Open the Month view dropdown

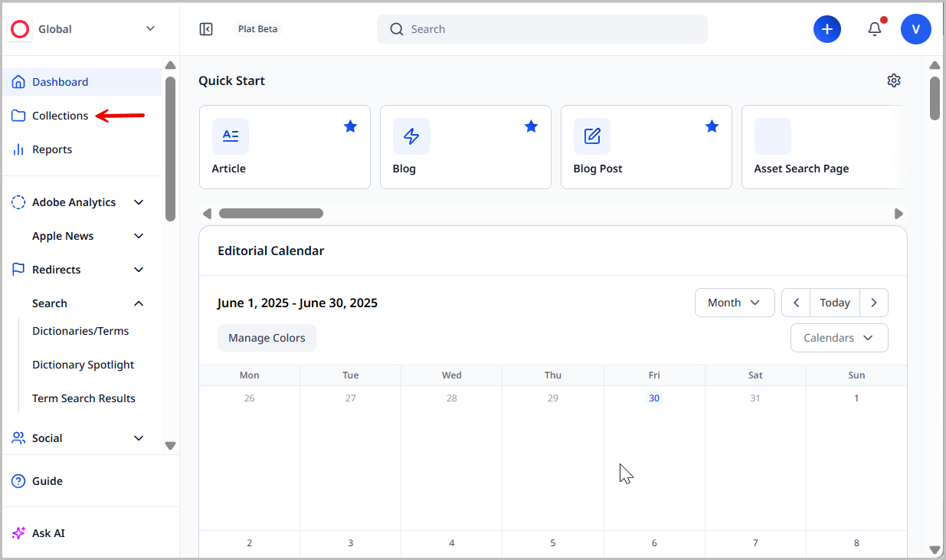[x=734, y=303]
